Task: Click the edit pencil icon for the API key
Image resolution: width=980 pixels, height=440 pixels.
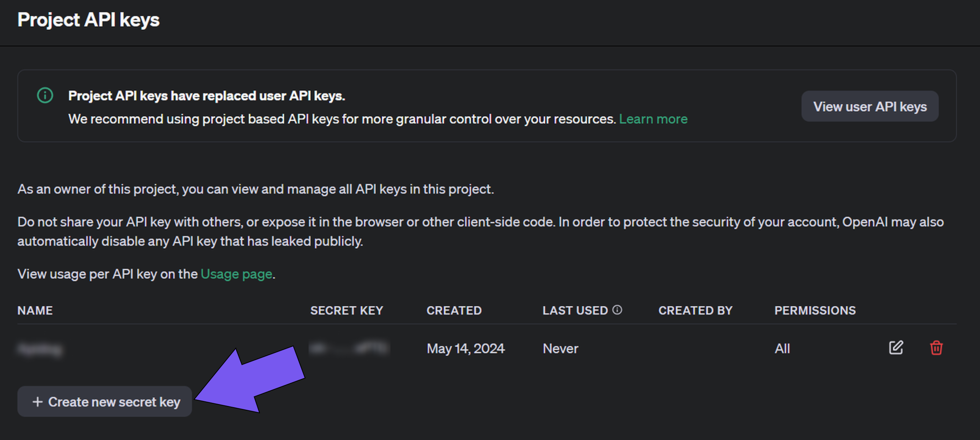Action: 896,347
